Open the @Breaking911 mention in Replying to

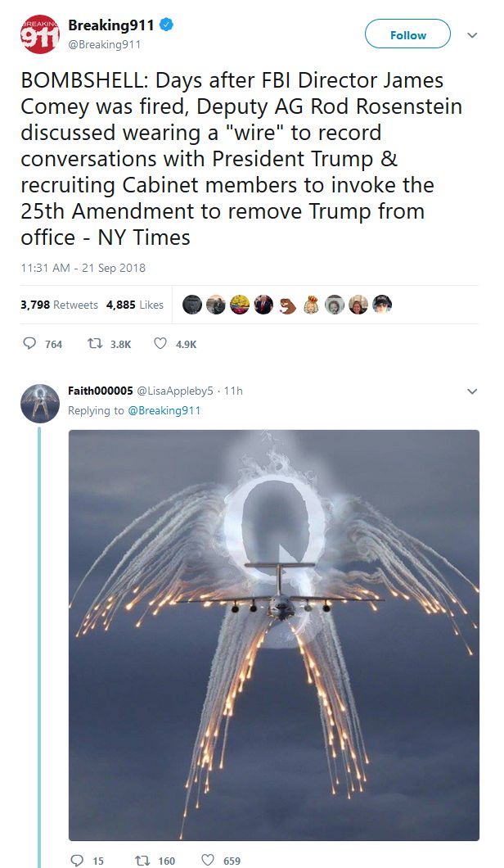164,410
